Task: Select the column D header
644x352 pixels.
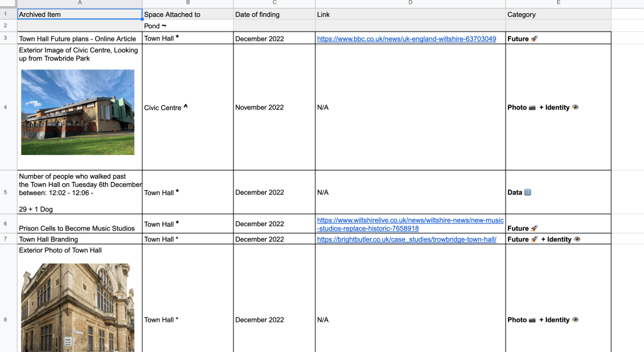Action: tap(410, 3)
